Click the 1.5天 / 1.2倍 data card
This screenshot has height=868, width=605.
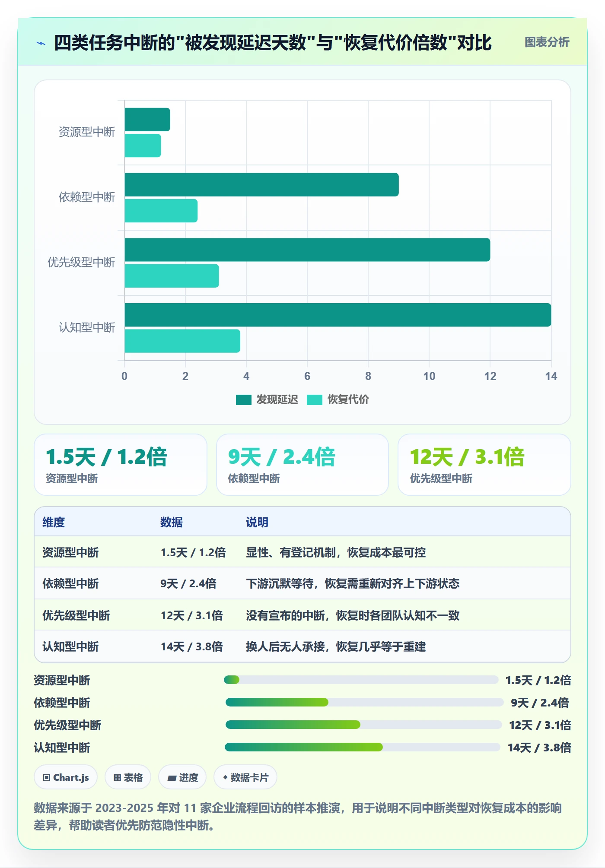coord(121,465)
